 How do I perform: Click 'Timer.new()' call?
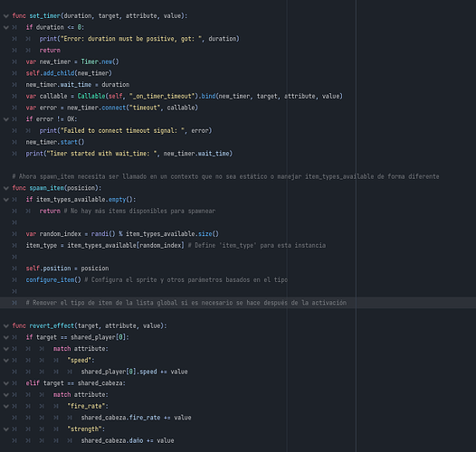(100, 61)
